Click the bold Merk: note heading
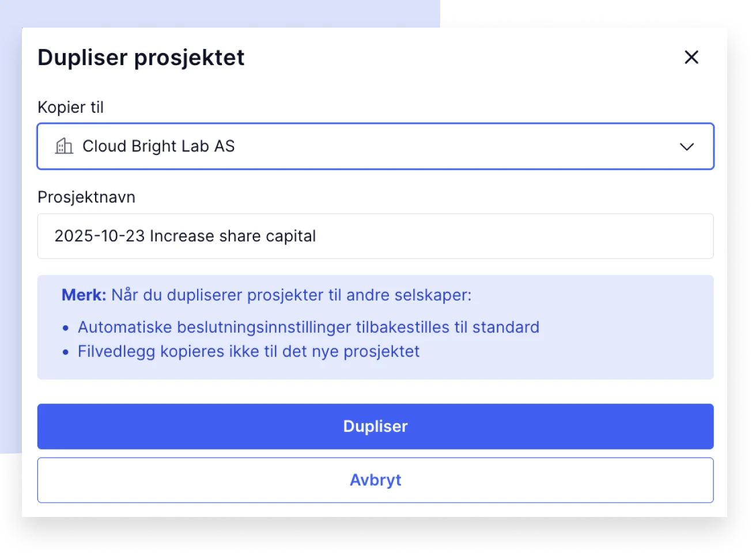Image resolution: width=756 pixels, height=555 pixels. coord(84,295)
